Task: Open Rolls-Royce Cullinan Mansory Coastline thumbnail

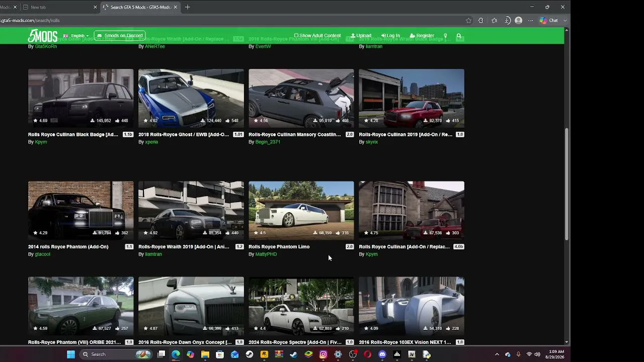Action: [301, 98]
